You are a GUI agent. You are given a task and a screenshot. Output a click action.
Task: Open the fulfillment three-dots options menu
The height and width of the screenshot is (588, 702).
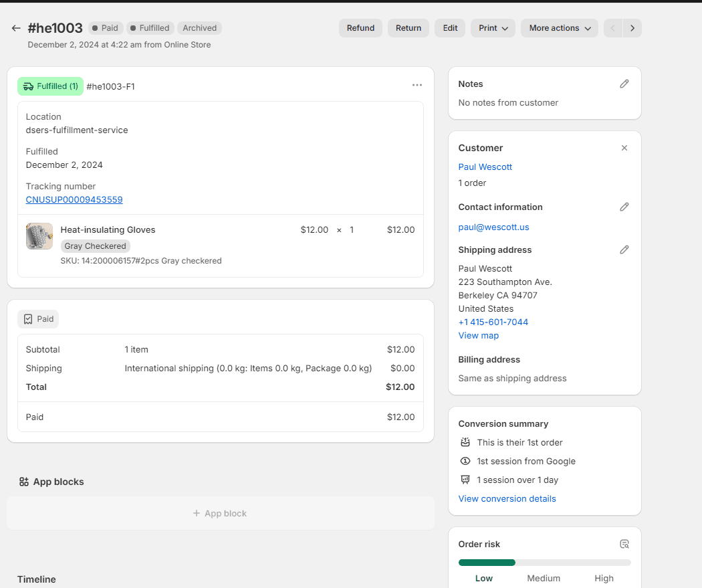(417, 86)
